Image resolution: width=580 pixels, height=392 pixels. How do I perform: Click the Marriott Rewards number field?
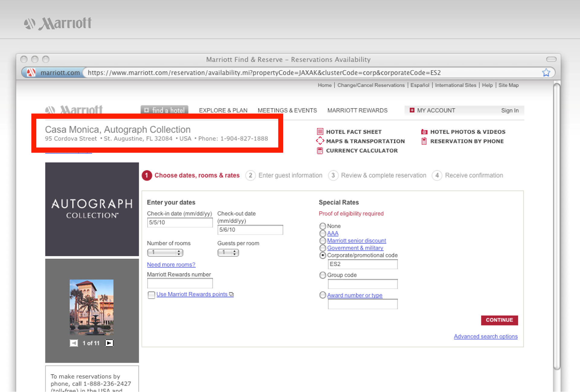tap(180, 283)
